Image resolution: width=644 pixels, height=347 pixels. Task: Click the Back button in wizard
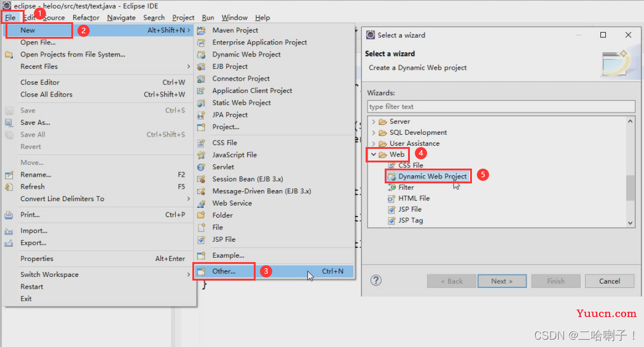coord(452,281)
